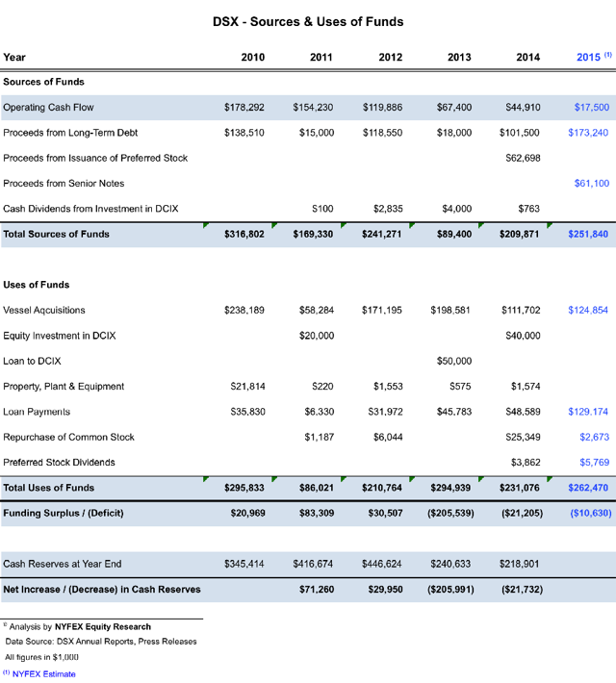Click 'Proceeds from Issuance of Preferred Stock' label
Screen dimensions: 616x683
(x=95, y=158)
